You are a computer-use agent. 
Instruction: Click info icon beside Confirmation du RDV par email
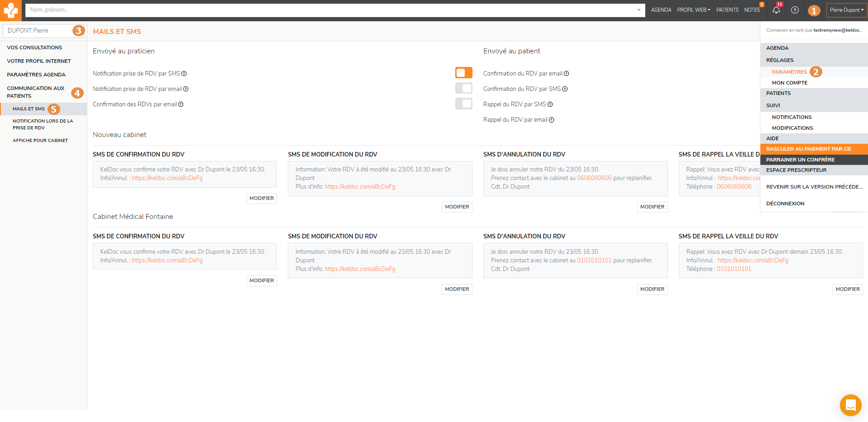pos(566,74)
